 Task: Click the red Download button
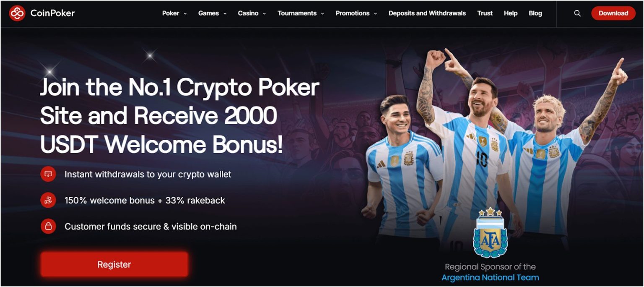click(613, 13)
